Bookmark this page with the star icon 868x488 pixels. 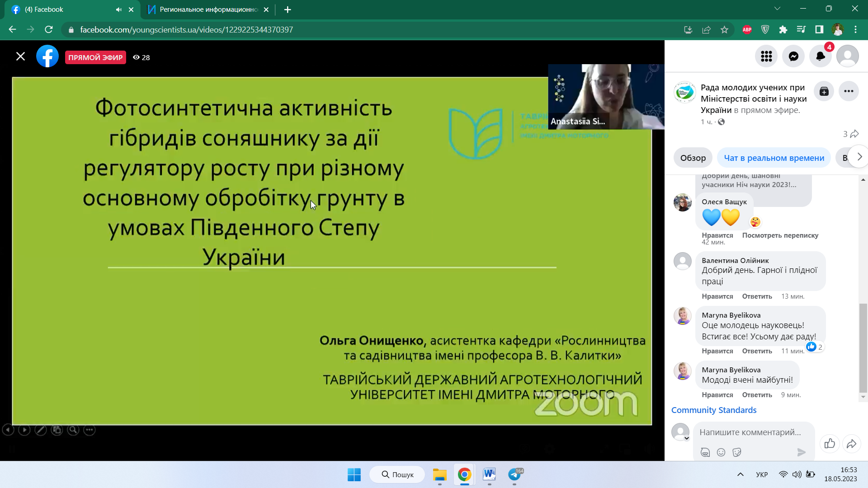(724, 30)
